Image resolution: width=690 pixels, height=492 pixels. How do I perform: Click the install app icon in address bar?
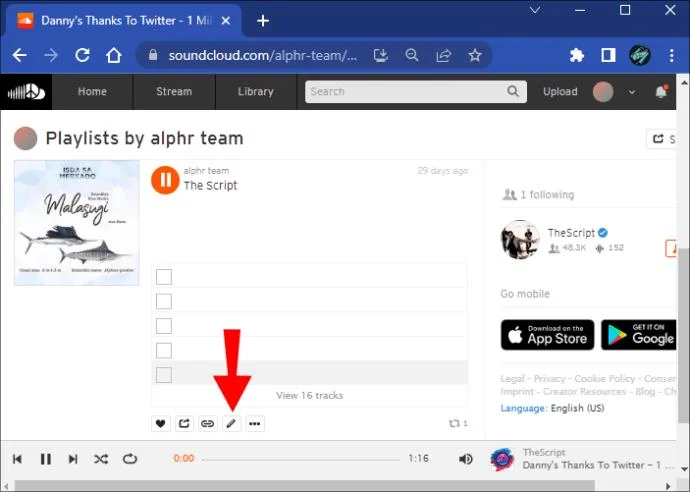coord(381,55)
